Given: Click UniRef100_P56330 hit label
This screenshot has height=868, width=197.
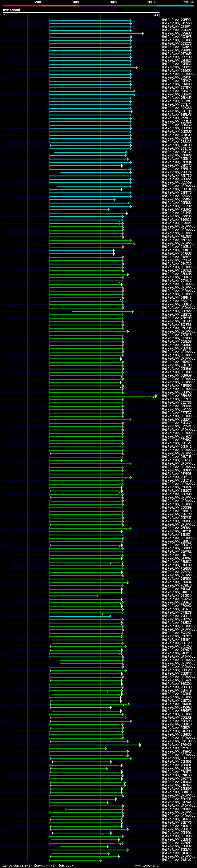Looking at the screenshot, I should click(177, 125).
